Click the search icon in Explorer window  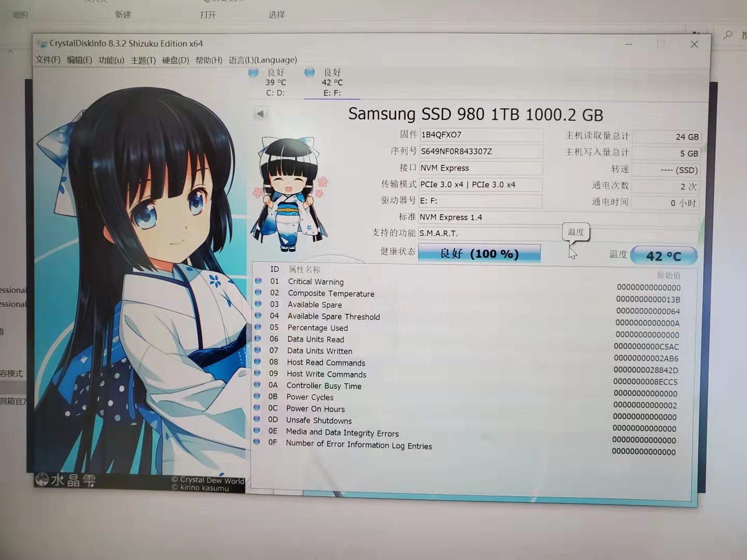[728, 35]
